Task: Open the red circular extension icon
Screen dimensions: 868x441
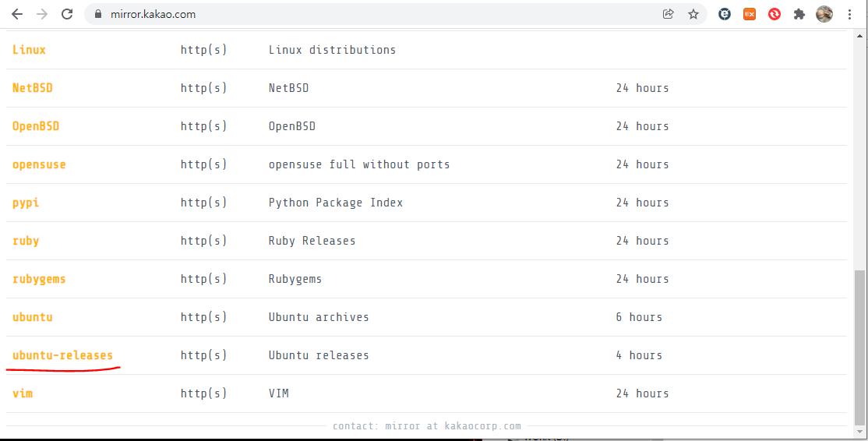Action: pos(774,14)
